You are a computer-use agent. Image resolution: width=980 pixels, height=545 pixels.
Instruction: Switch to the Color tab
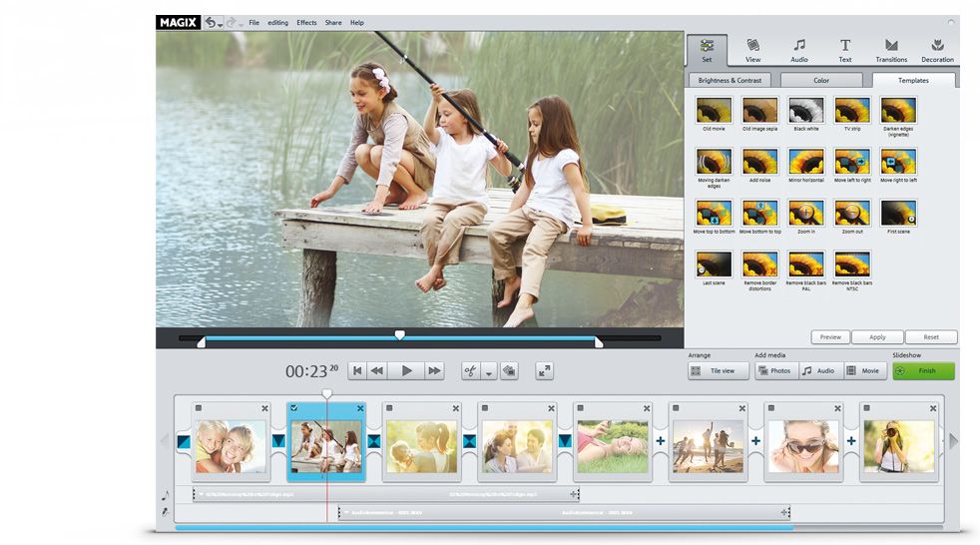(821, 80)
